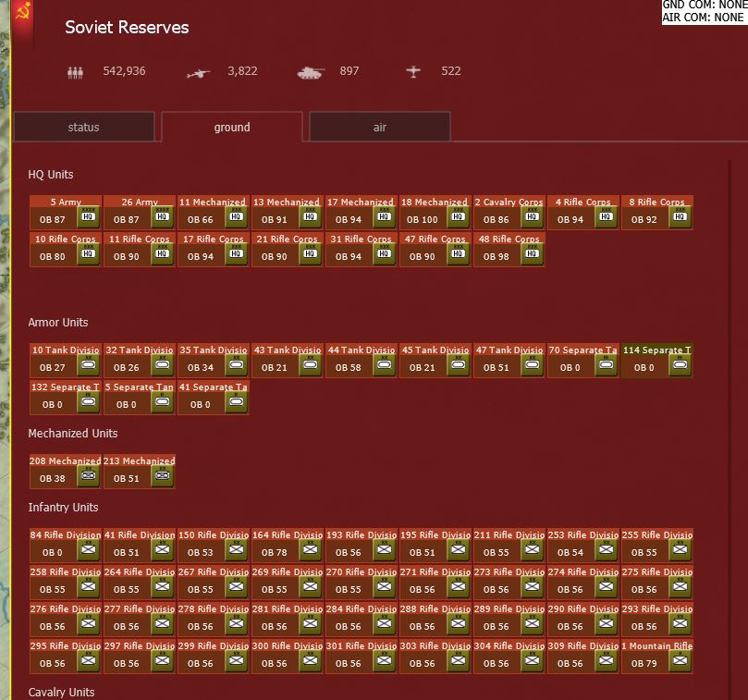This screenshot has width=748, height=700.
Task: Click the Mechanized Units section heading
Action: [x=73, y=434]
